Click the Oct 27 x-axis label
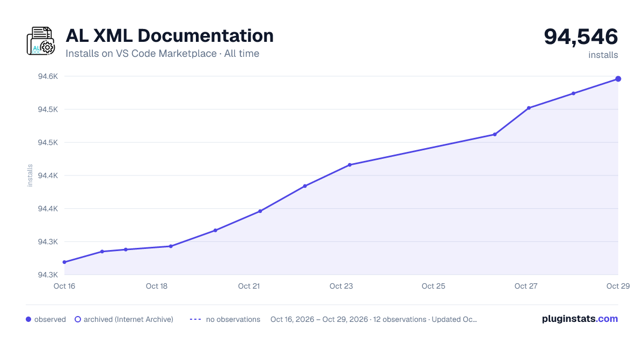The height and width of the screenshot is (338, 644). pyautogui.click(x=526, y=286)
